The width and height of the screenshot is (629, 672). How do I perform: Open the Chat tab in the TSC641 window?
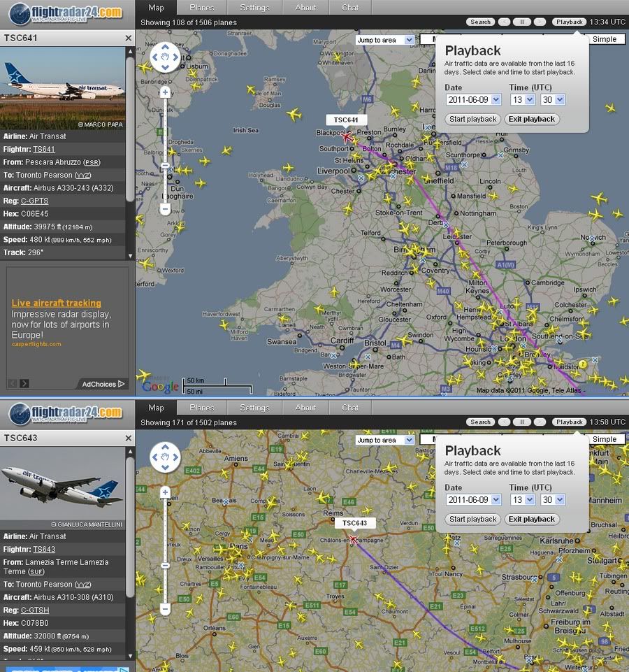(x=350, y=8)
